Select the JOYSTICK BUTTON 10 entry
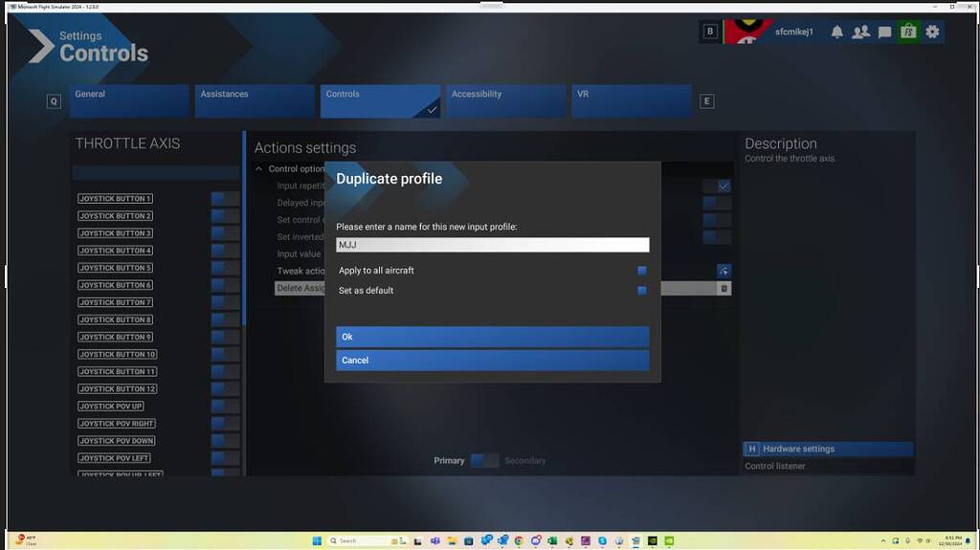 click(118, 354)
